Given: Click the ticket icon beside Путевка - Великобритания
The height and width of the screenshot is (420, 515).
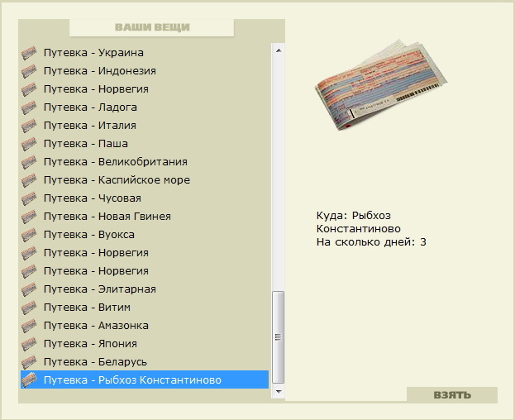Looking at the screenshot, I should tap(29, 162).
